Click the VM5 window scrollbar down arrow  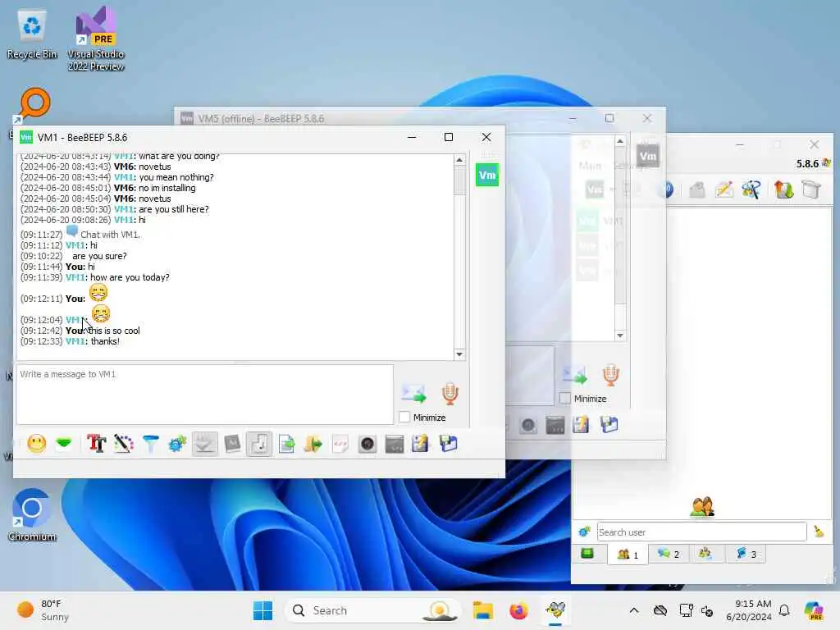point(620,336)
